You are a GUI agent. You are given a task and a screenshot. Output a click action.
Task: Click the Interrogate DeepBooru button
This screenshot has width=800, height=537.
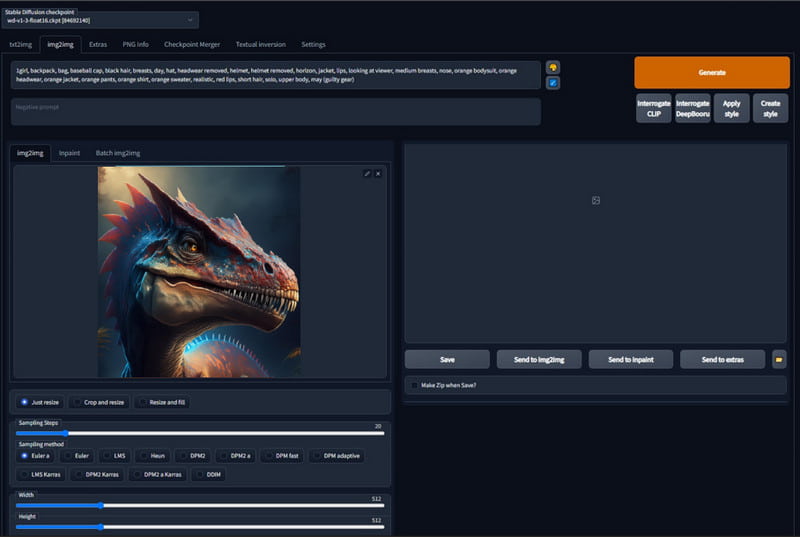[x=692, y=108]
